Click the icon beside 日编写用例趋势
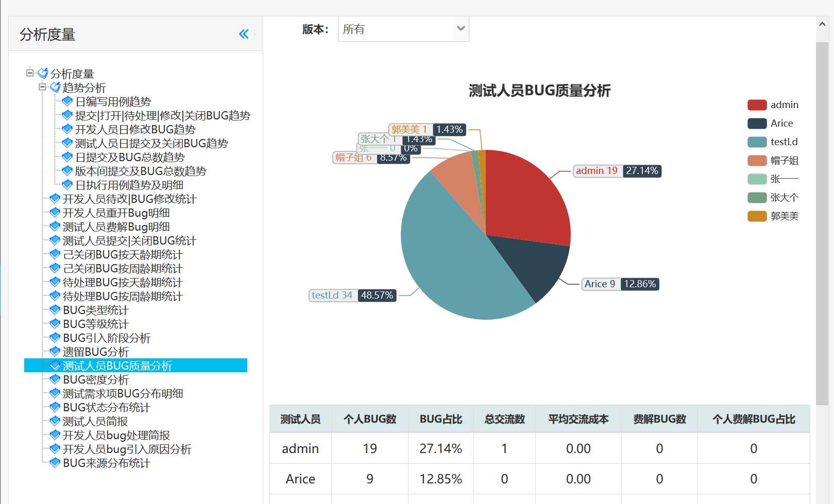The width and height of the screenshot is (834, 504). click(67, 101)
